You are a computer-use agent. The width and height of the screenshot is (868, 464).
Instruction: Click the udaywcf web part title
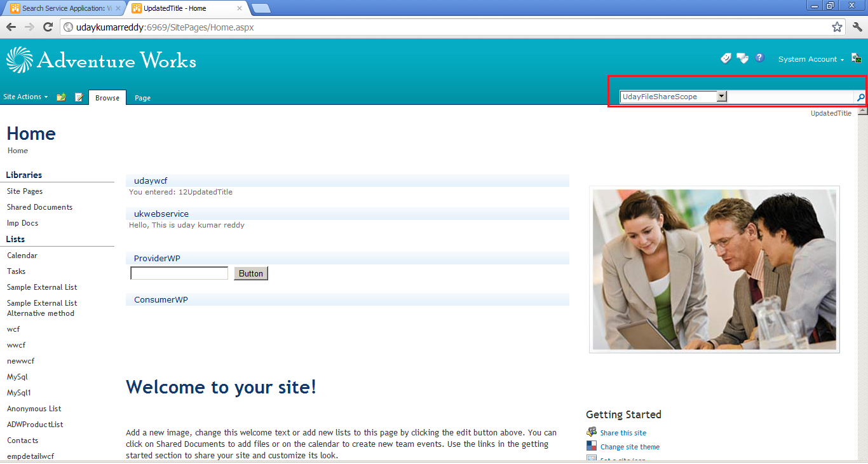click(x=151, y=181)
